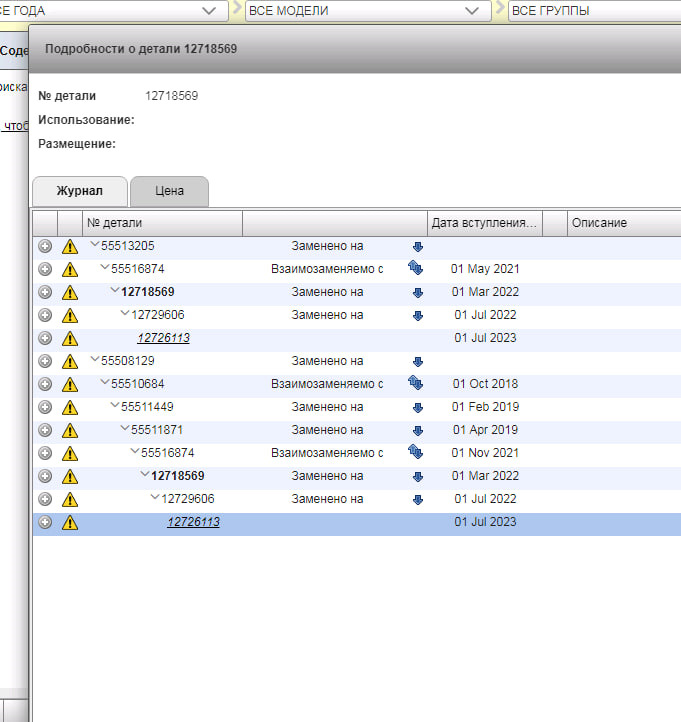Switch to the Цена tab
681x722 pixels.
[169, 191]
